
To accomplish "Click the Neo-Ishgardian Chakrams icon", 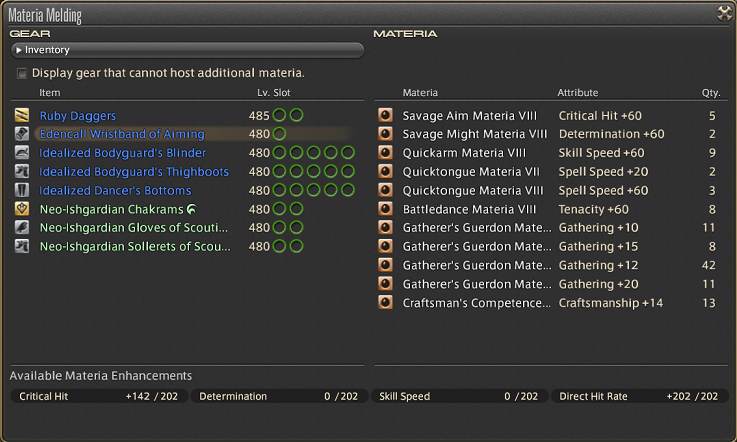I will (22, 209).
